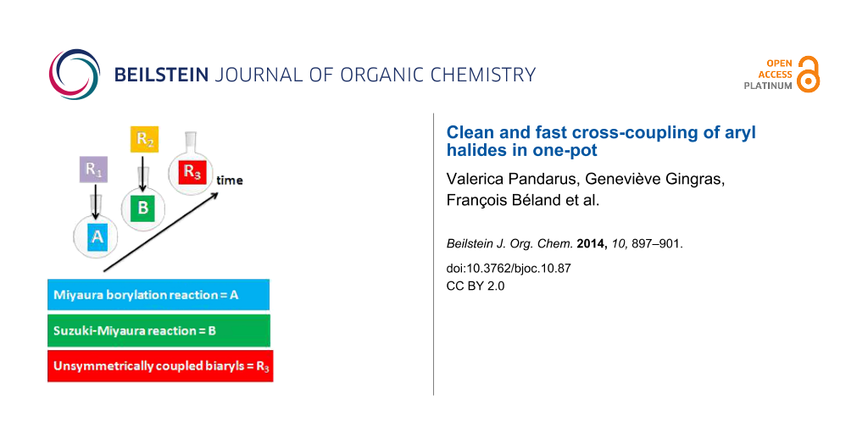Click the yellow R2 reagent box
The width and height of the screenshot is (868, 434).
[142, 140]
